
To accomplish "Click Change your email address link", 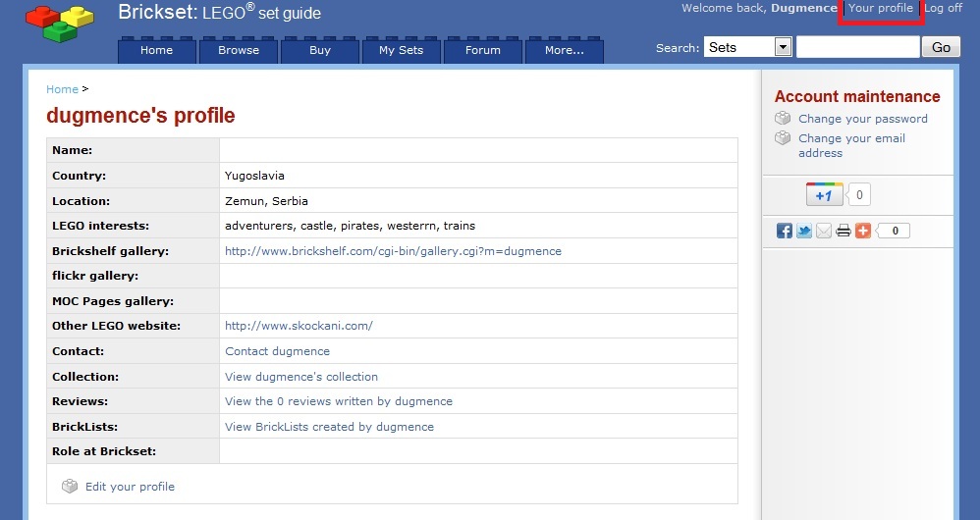I will (x=851, y=145).
